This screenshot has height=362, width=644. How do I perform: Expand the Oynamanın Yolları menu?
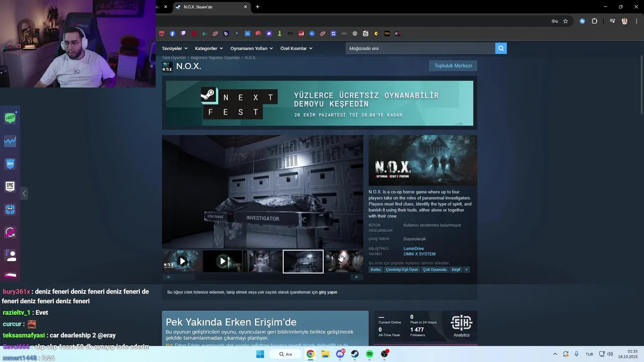pos(252,48)
